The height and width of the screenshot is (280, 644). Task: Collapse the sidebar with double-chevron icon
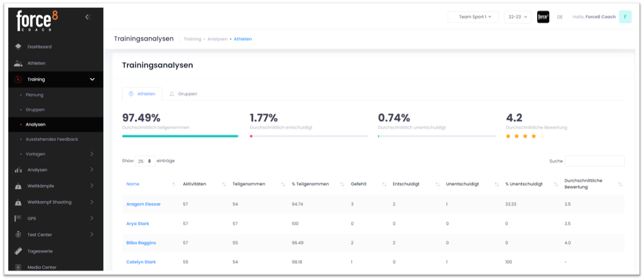(x=88, y=17)
